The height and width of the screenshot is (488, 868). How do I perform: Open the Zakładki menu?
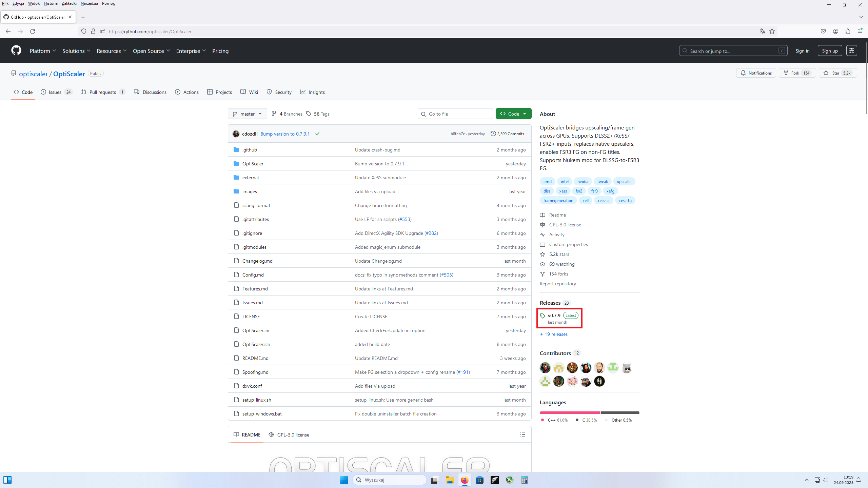pyautogui.click(x=69, y=3)
